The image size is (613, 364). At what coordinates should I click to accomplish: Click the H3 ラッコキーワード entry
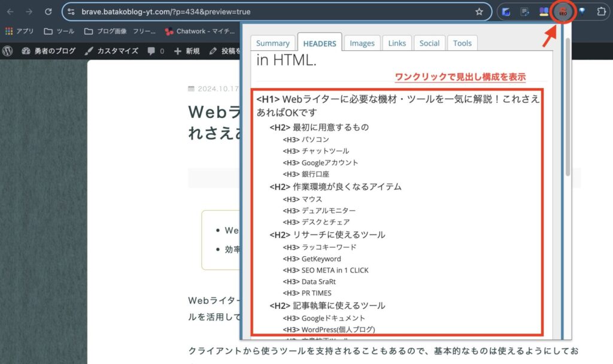pos(320,247)
